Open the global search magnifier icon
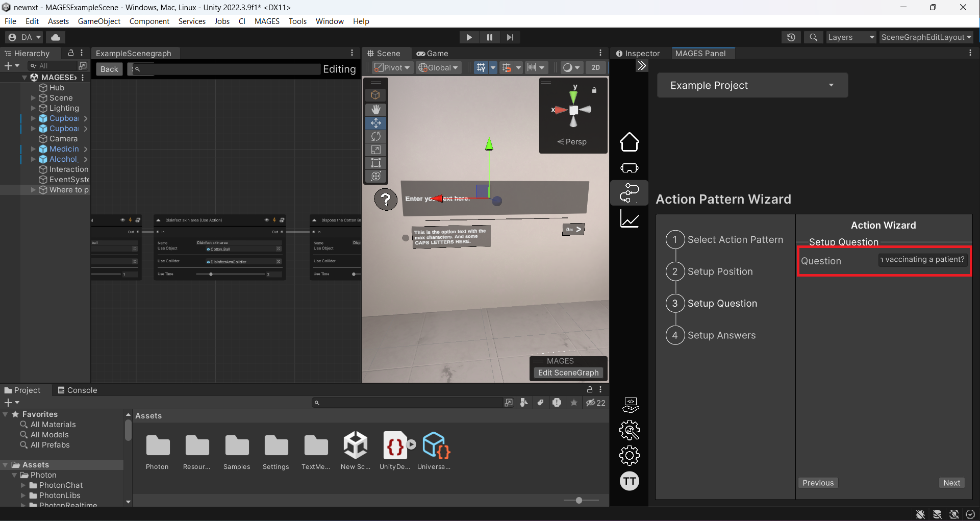The image size is (980, 521). tap(813, 37)
